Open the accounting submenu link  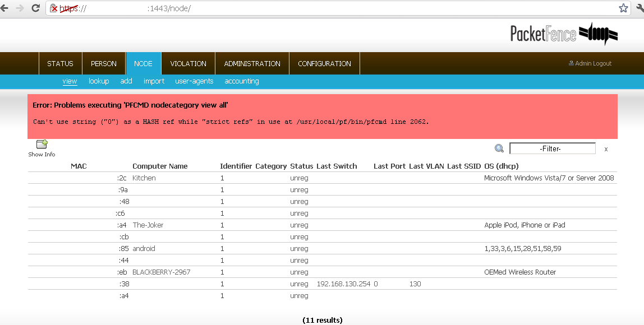pos(242,81)
